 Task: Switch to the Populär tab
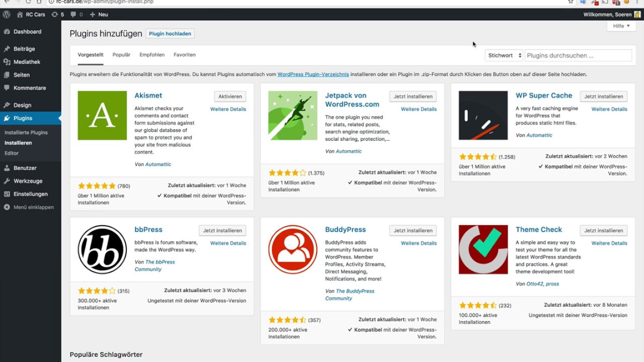click(x=121, y=55)
